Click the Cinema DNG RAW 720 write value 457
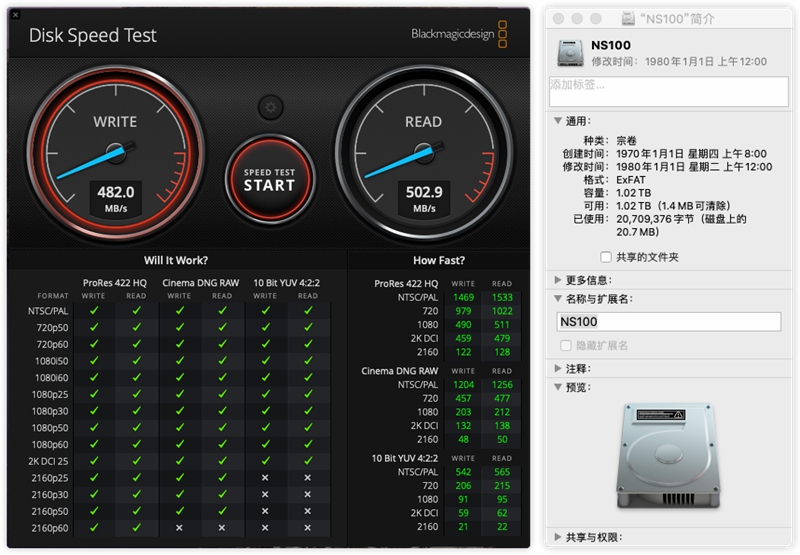Screen dimensions: 800x555 click(x=463, y=398)
